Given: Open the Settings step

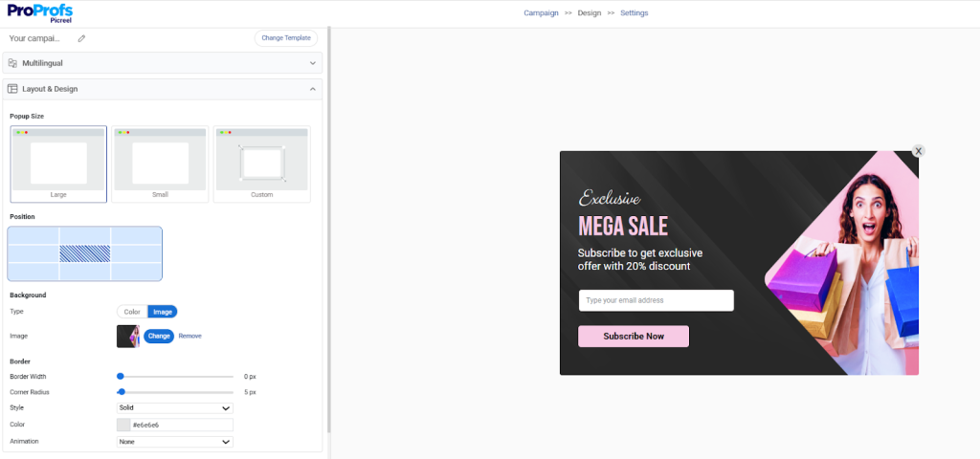Looking at the screenshot, I should pos(634,13).
